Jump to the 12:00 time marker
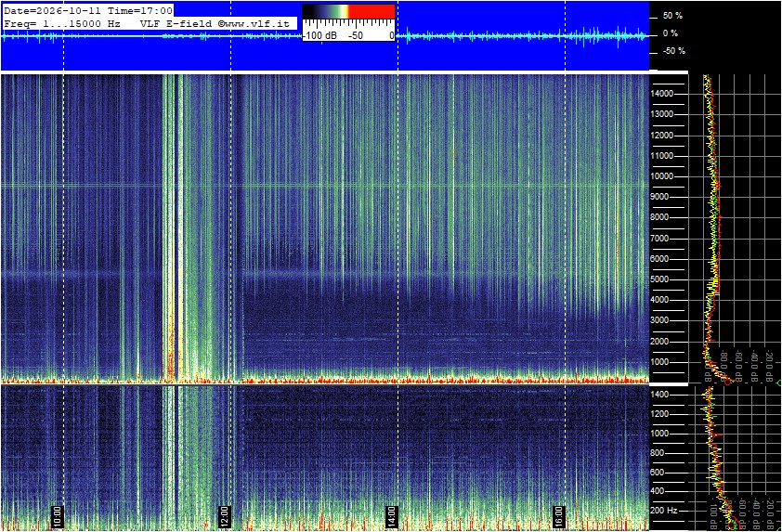This screenshot has height=532, width=782. (225, 517)
